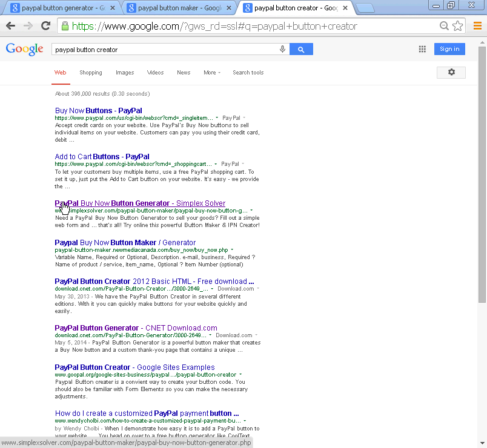Expand URL arrow in Button Creator 2012 result
This screenshot has width=487, height=448.
[x=212, y=288]
